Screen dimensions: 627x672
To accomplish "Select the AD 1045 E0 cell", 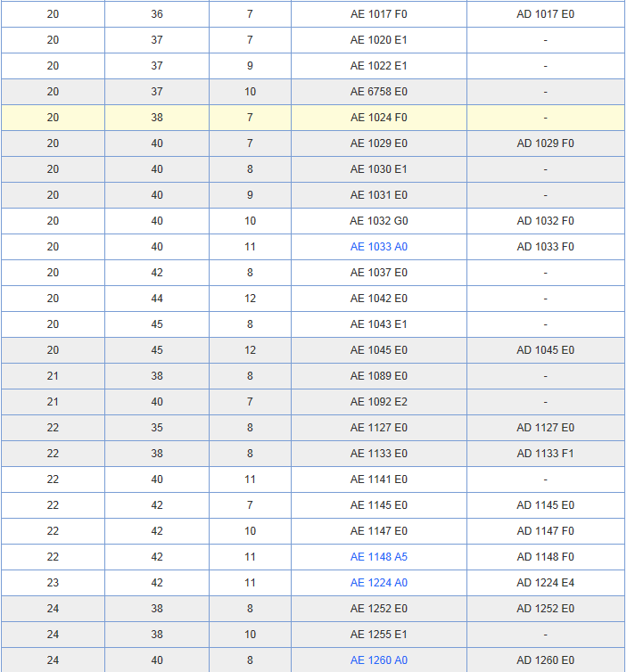I will coord(545,350).
